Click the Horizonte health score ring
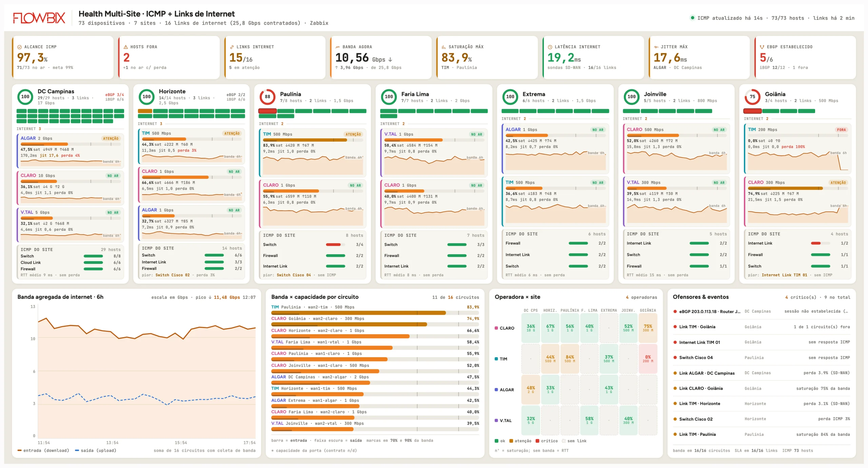Screen dimensions: 868x468 (x=146, y=97)
